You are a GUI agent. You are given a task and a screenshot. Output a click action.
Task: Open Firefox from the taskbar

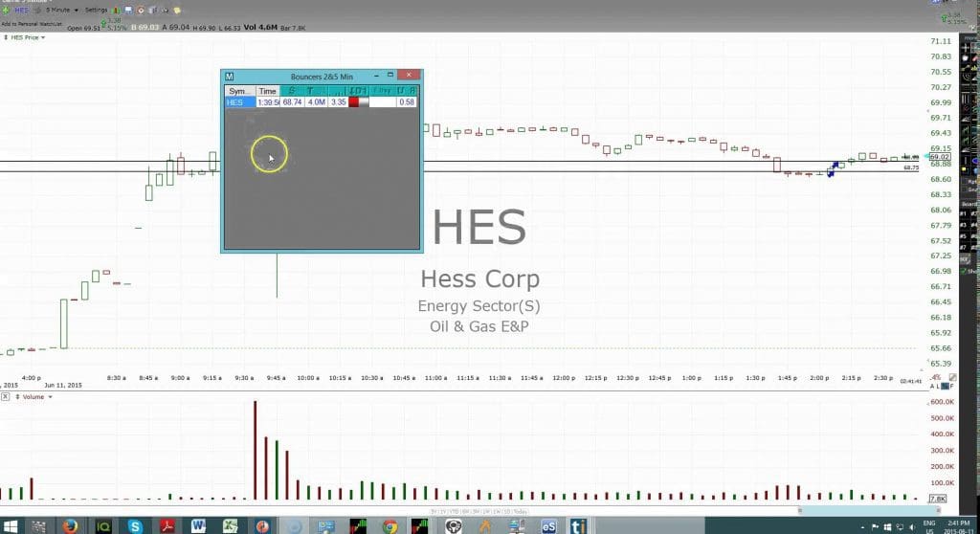70,526
